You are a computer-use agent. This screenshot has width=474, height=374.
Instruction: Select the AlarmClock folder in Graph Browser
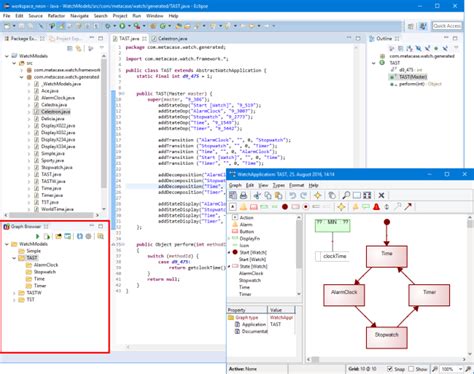[46, 265]
